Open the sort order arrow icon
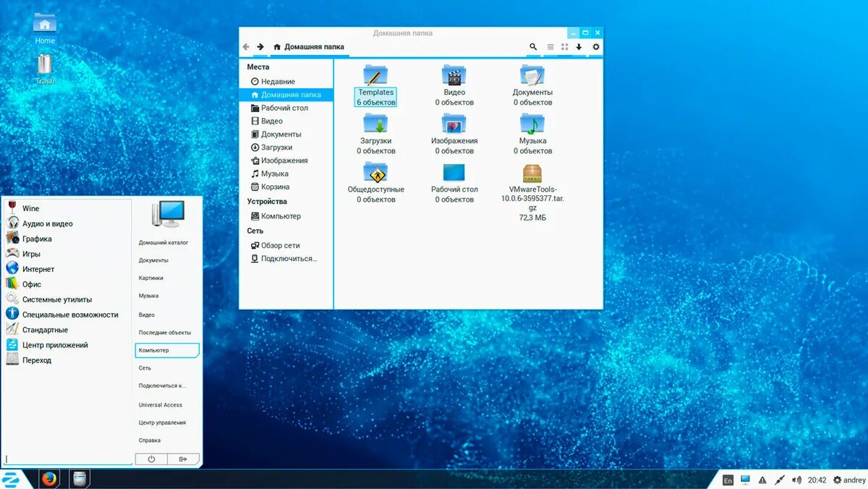868x489 pixels. pos(579,46)
